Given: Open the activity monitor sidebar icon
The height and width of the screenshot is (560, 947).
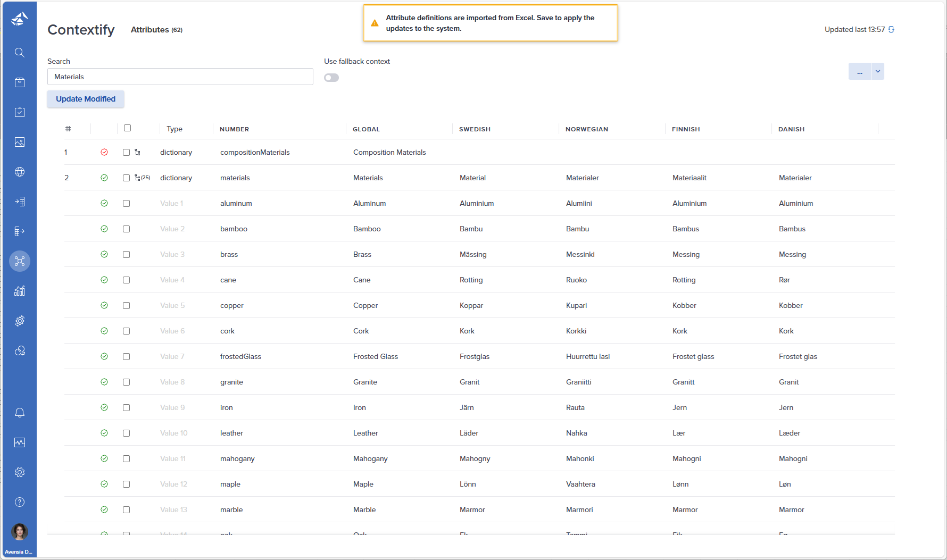Looking at the screenshot, I should click(20, 442).
